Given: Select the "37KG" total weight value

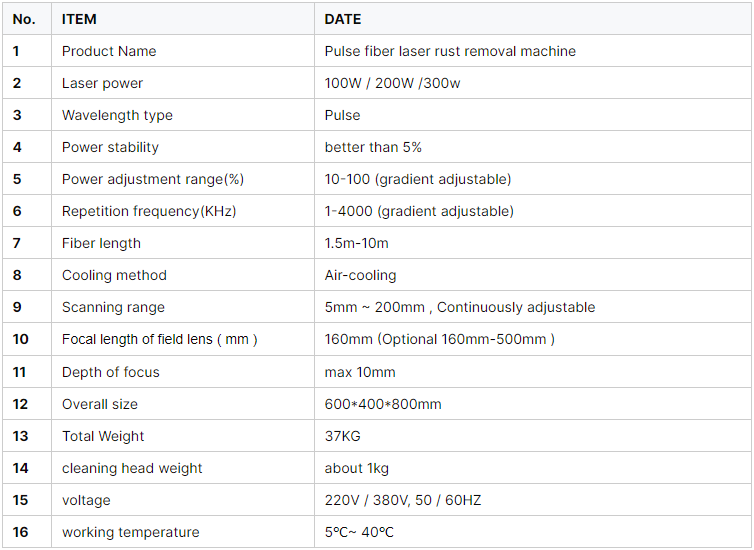Looking at the screenshot, I should (343, 436).
